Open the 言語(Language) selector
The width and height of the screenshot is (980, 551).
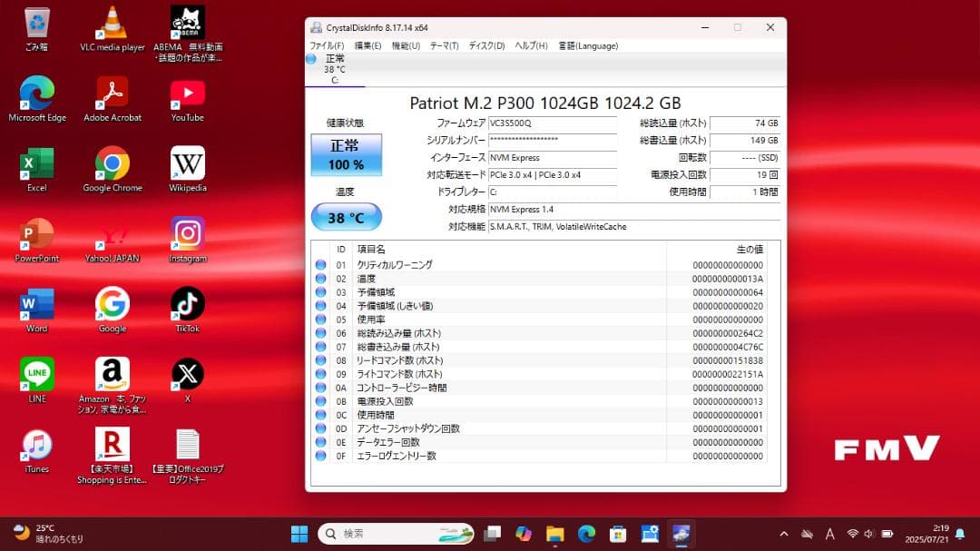click(588, 45)
